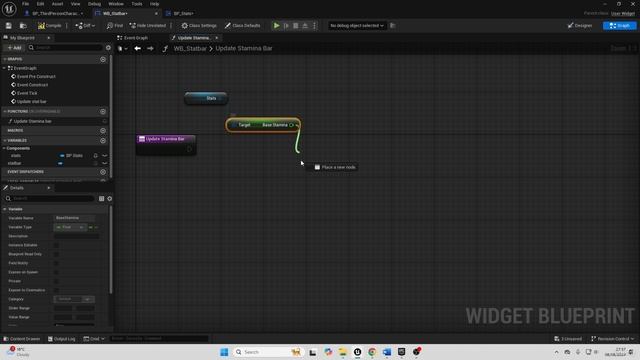Image resolution: width=640 pixels, height=360 pixels.
Task: Add a new graph with plus icon
Action: point(103,60)
